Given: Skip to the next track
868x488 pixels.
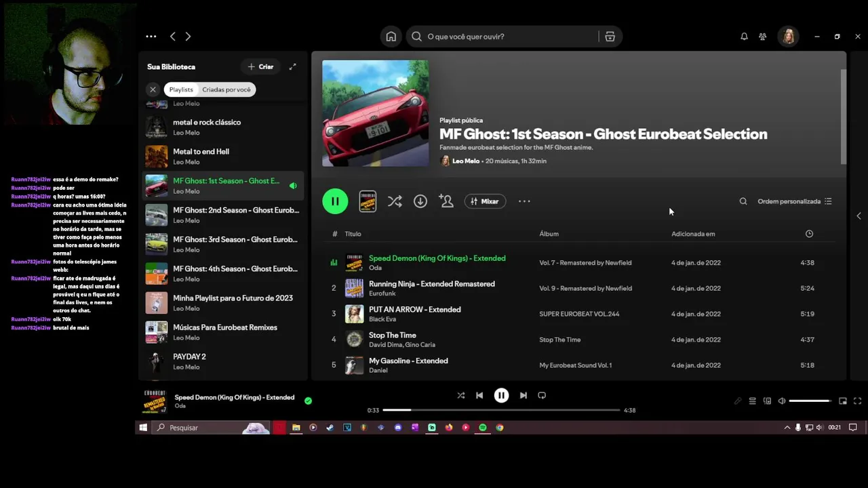Looking at the screenshot, I should 523,395.
